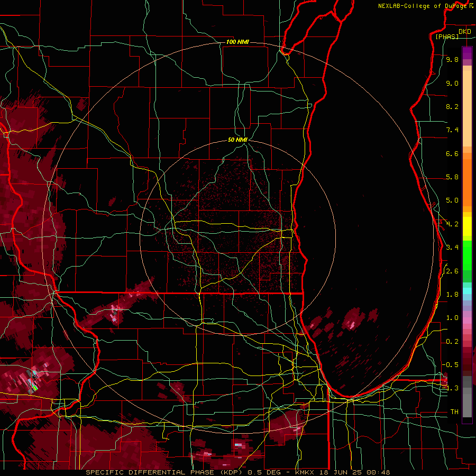Pick the purple segment topping the color scale
This screenshot has width=476, height=476.
467,53
